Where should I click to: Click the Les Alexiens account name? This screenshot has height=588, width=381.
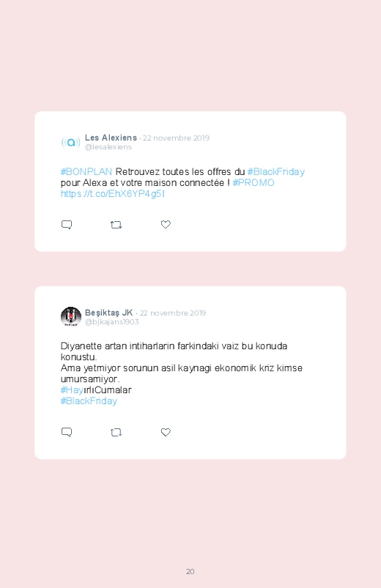pyautogui.click(x=111, y=138)
